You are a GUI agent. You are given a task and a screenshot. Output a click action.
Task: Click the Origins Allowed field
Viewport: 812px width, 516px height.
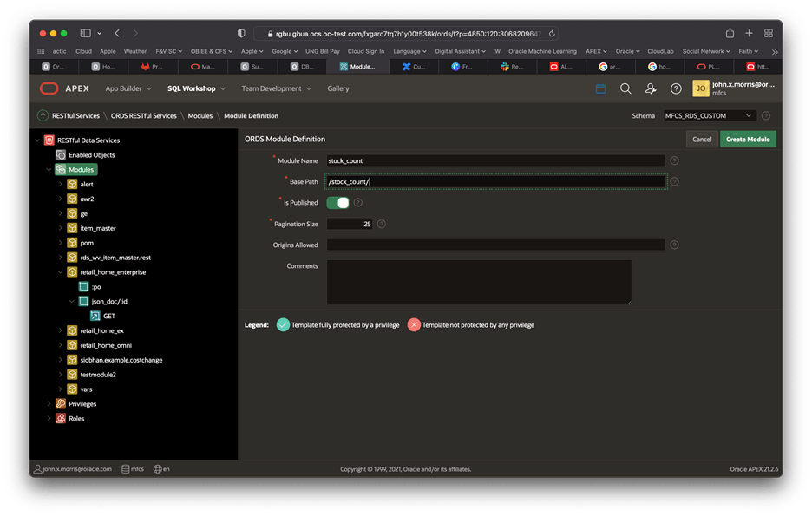pyautogui.click(x=495, y=245)
